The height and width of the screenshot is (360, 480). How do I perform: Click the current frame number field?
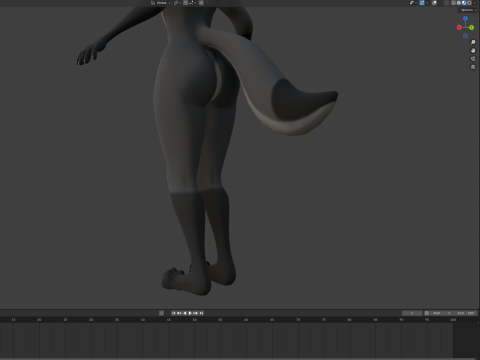coord(412,313)
